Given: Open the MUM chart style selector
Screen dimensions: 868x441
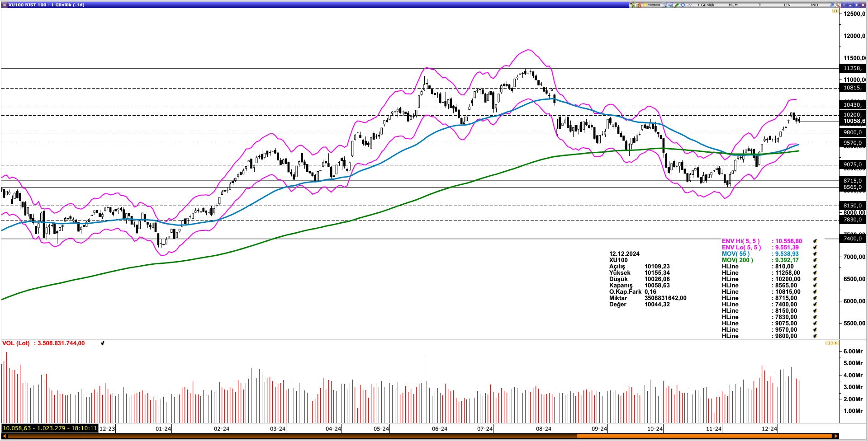Looking at the screenshot, I should coord(733,5).
